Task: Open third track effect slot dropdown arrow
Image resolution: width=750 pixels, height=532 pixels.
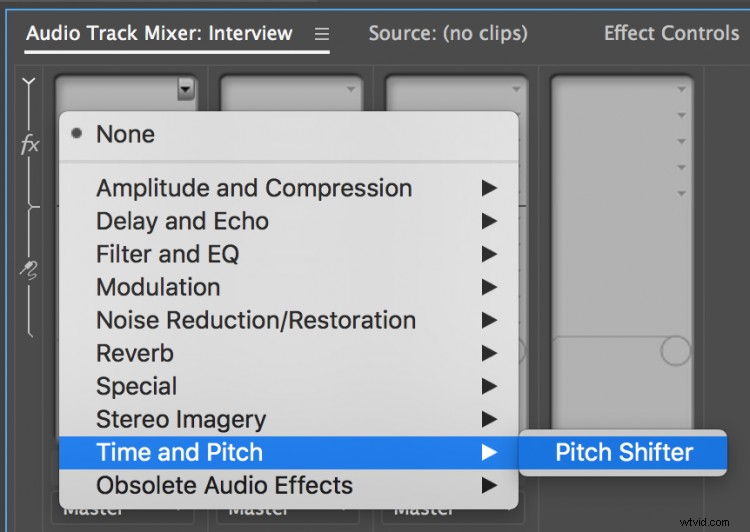Action: pyautogui.click(x=516, y=89)
